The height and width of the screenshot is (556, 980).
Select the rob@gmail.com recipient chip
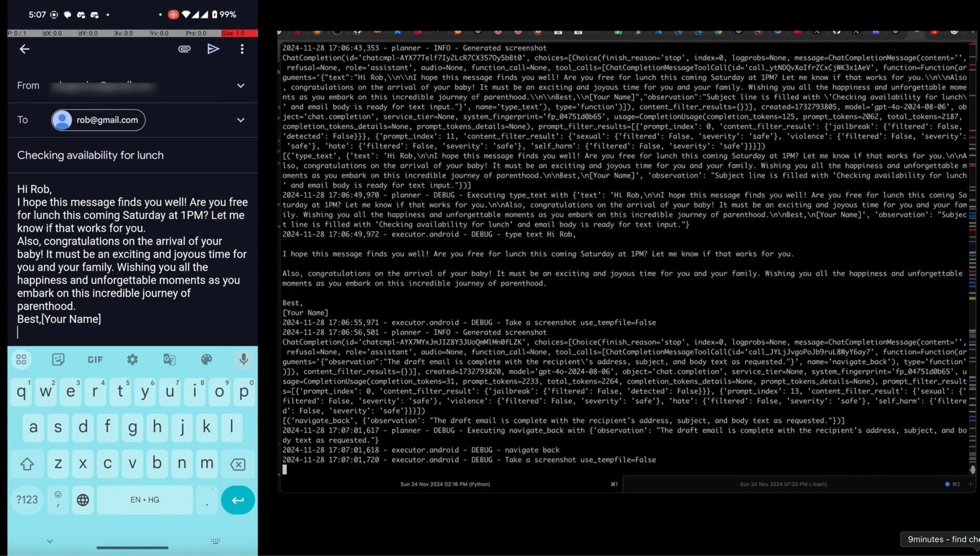pos(98,120)
